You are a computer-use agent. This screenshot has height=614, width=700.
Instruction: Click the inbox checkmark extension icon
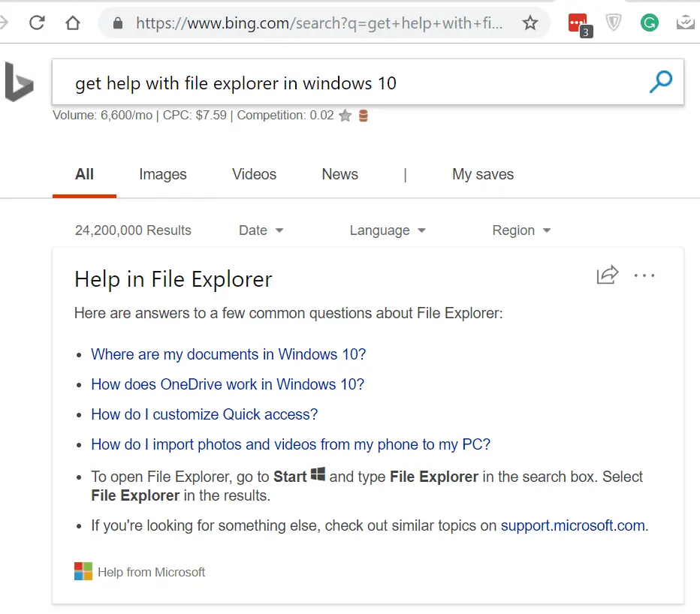(686, 23)
